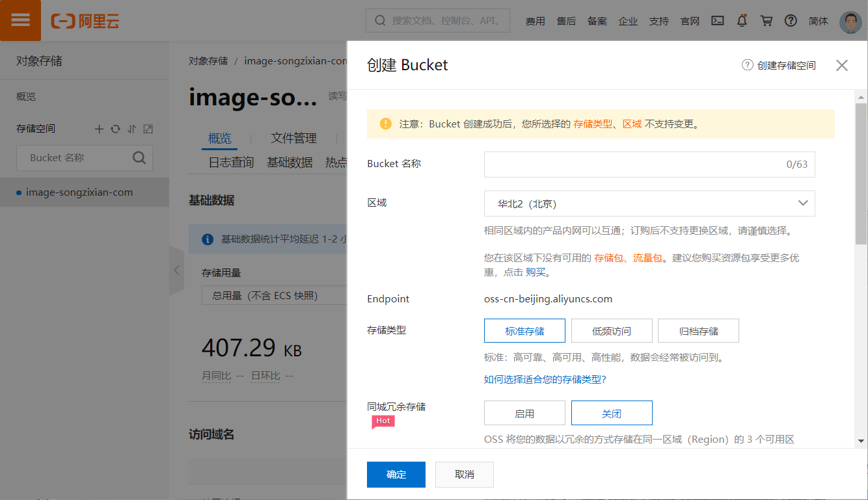
Task: Select Infrequent Access storage type
Action: (612, 331)
